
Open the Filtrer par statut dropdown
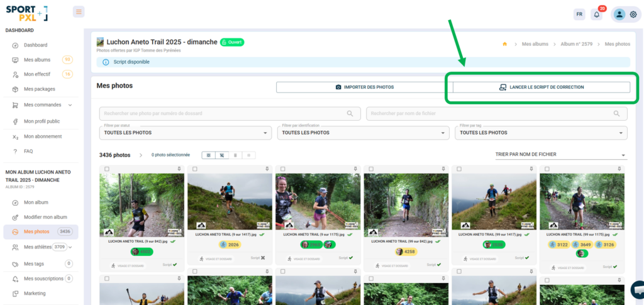click(185, 133)
